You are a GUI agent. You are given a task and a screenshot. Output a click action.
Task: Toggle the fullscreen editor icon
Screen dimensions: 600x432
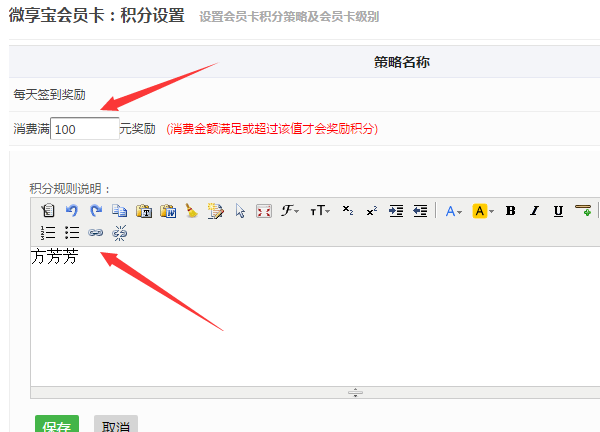[264, 211]
